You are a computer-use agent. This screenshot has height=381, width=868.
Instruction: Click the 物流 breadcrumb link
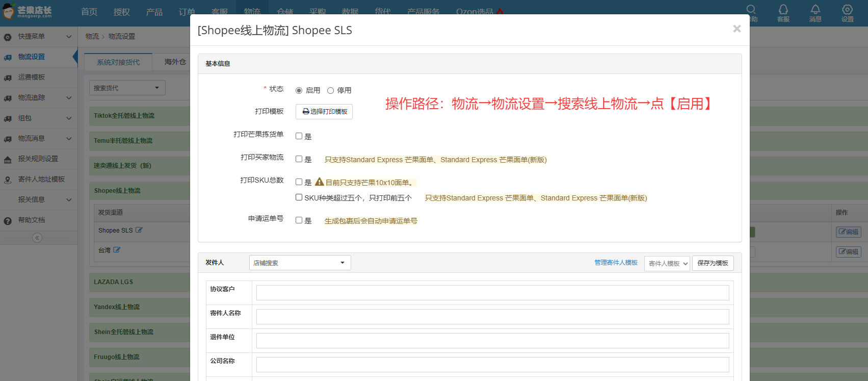pyautogui.click(x=92, y=36)
